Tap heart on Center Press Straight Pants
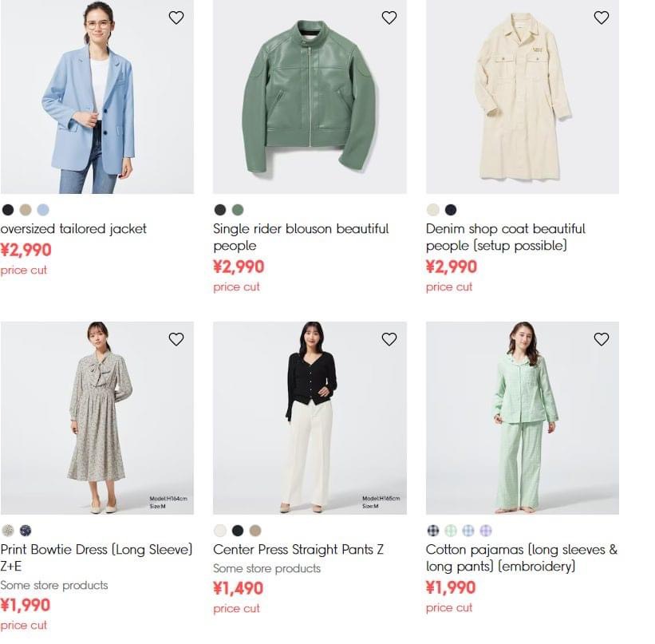This screenshot has width=655, height=644. (x=389, y=339)
